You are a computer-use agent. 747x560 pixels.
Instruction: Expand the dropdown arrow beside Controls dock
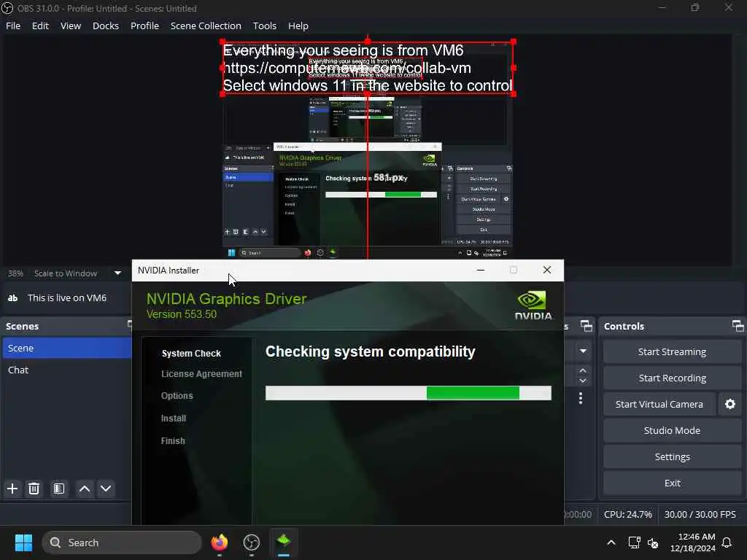click(583, 351)
